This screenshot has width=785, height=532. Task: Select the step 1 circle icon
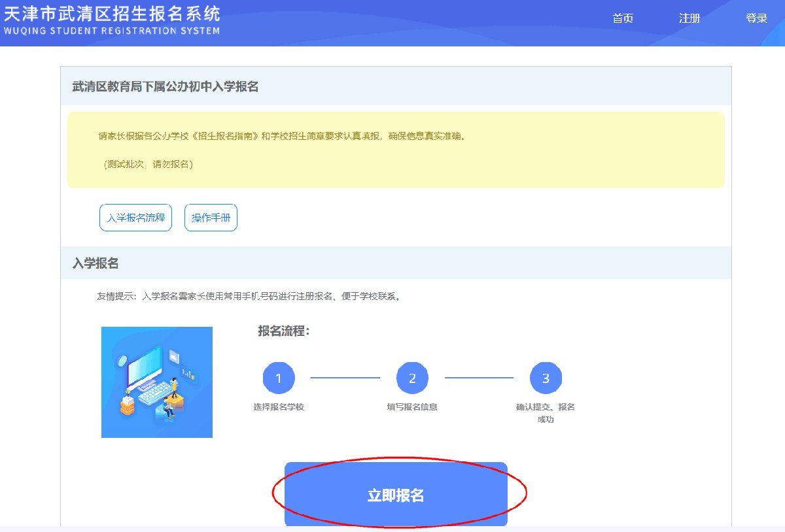pos(279,378)
